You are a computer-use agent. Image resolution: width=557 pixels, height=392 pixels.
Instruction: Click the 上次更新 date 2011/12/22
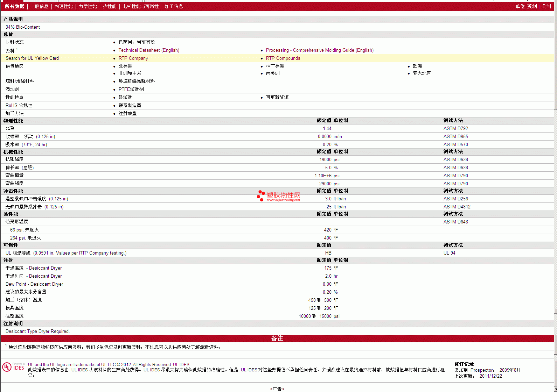[x=490, y=376]
